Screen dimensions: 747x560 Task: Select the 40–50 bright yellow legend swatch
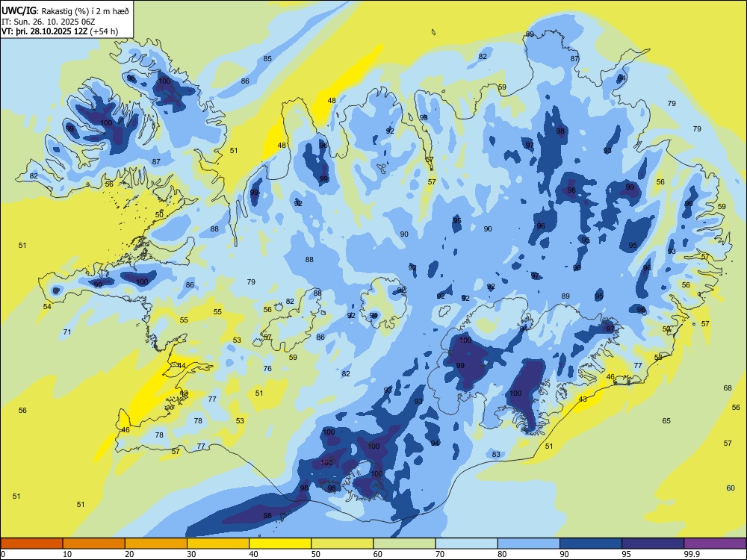[x=280, y=544]
